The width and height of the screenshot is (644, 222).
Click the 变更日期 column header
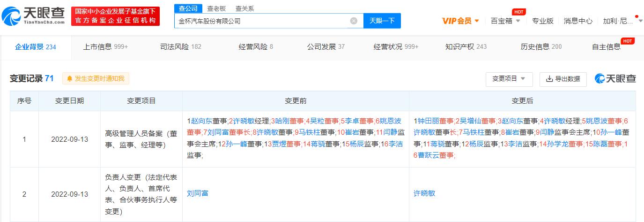[x=69, y=101]
